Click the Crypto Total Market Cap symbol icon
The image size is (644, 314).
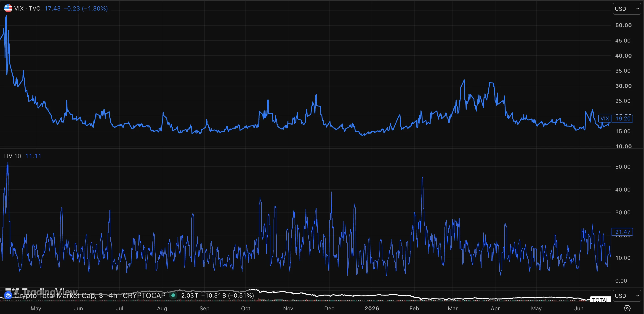tap(8, 295)
